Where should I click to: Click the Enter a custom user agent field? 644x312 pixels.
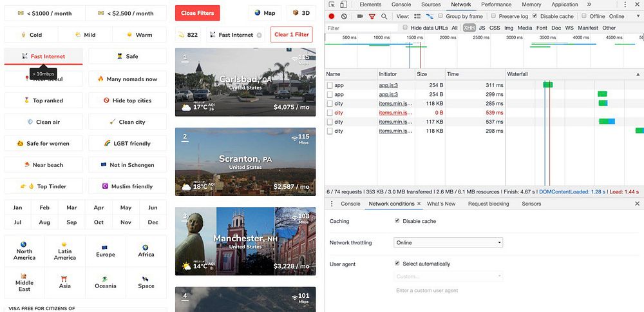(x=448, y=290)
